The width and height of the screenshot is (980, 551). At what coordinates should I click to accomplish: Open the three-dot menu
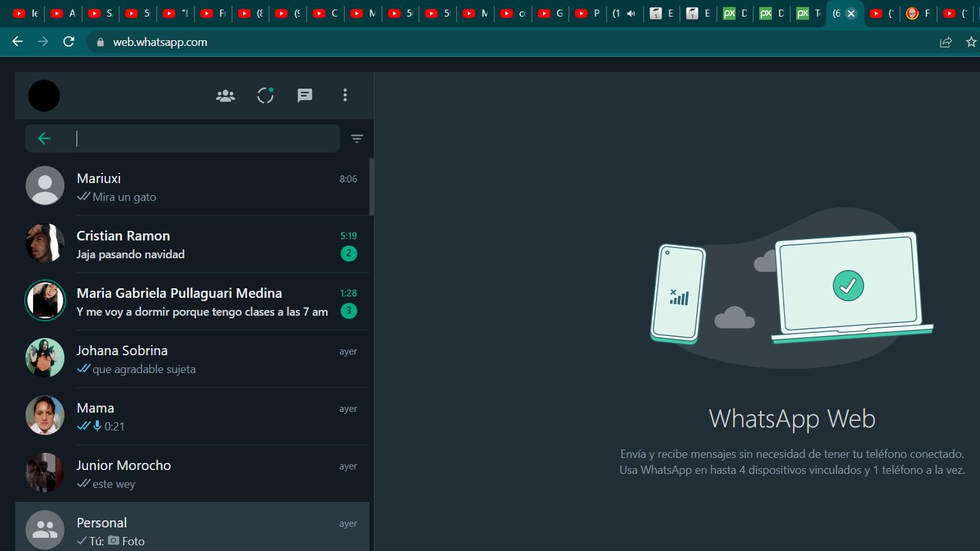coord(345,96)
